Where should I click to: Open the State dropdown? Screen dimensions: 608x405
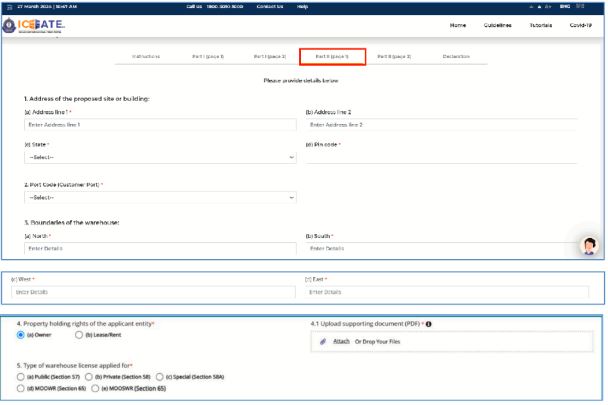pyautogui.click(x=160, y=157)
